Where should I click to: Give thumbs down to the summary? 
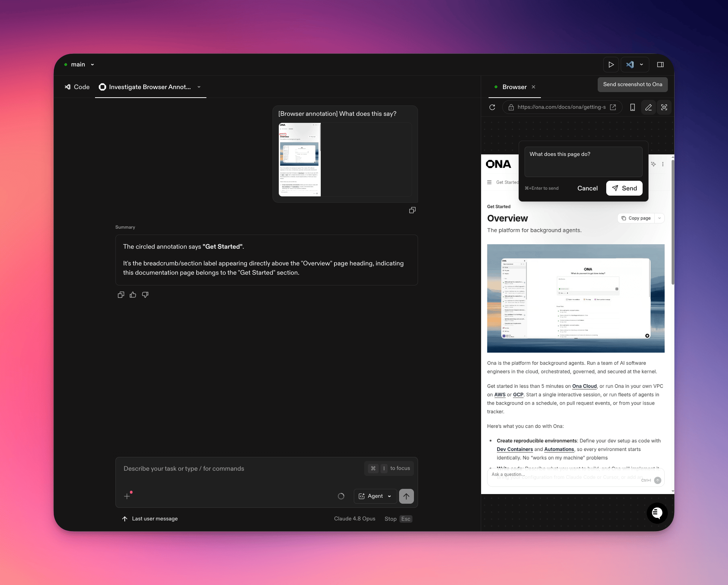145,295
